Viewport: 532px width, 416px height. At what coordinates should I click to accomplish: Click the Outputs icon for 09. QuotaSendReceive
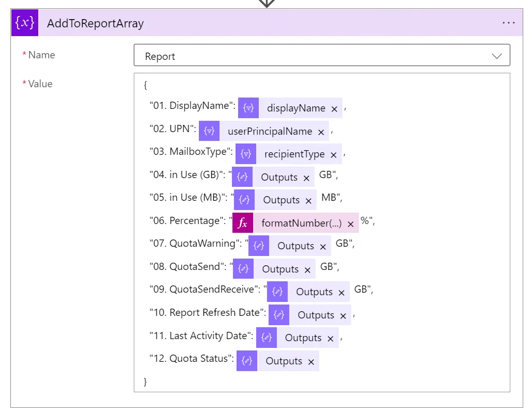tap(277, 292)
